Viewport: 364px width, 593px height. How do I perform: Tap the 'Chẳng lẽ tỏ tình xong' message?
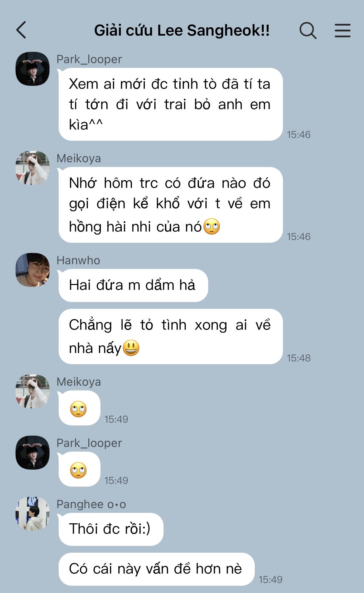point(171,336)
